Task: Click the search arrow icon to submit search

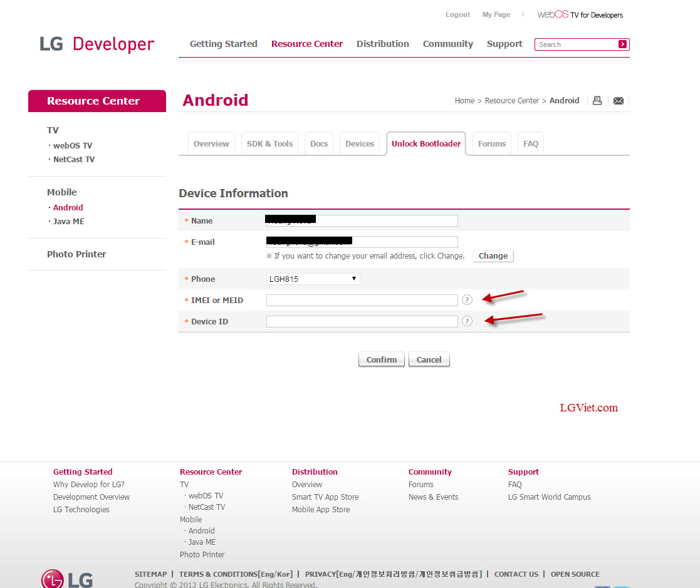Action: tap(622, 44)
